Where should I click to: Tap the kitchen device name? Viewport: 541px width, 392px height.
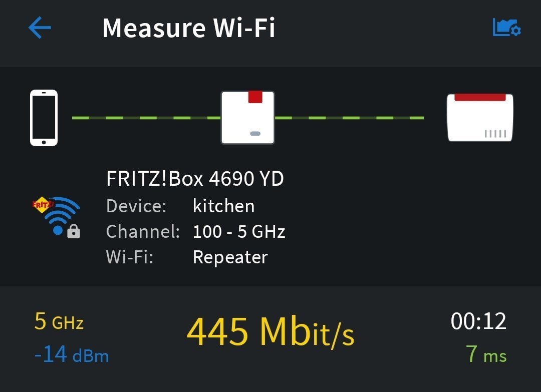click(x=223, y=206)
